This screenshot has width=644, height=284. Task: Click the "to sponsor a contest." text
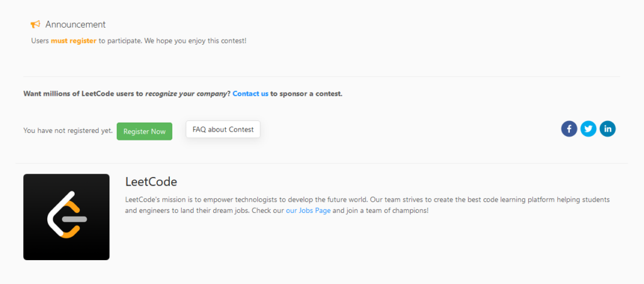306,94
